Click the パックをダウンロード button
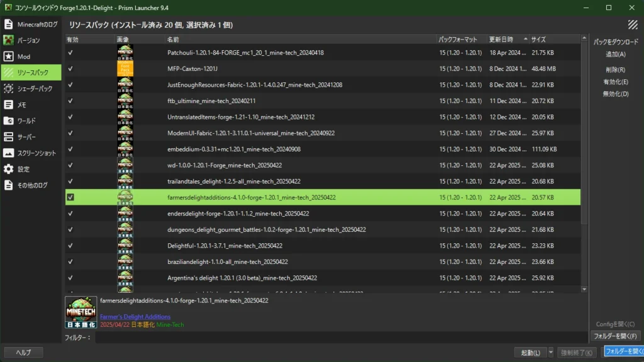 (x=616, y=42)
